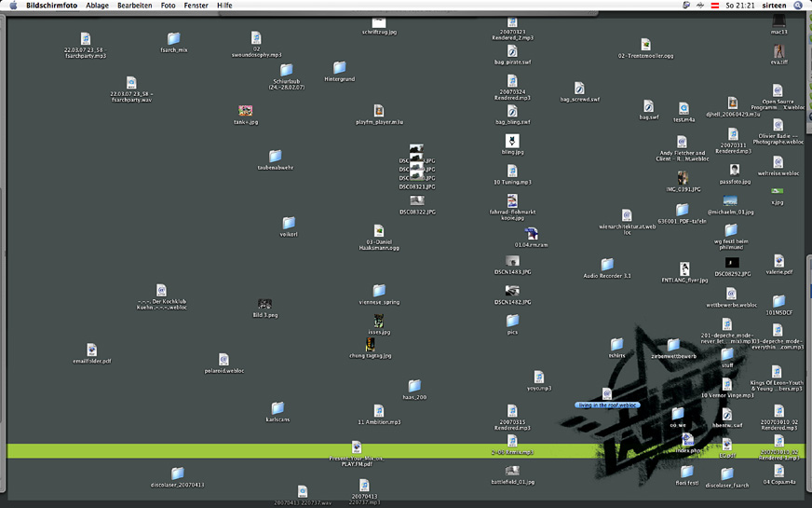Select the Audio Recorder 3.1 folder
Image resolution: width=812 pixels, height=508 pixels.
click(607, 265)
